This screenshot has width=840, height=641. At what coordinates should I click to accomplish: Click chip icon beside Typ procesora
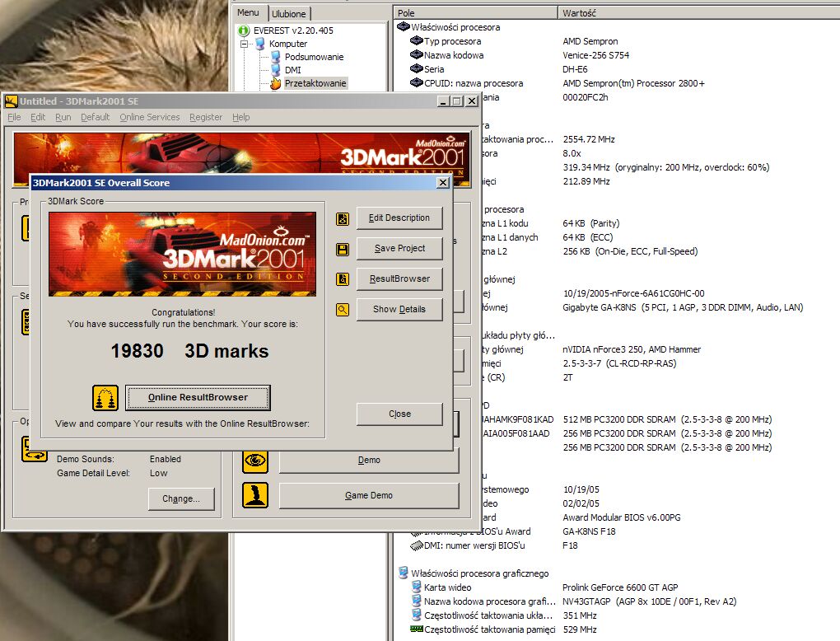tap(417, 40)
